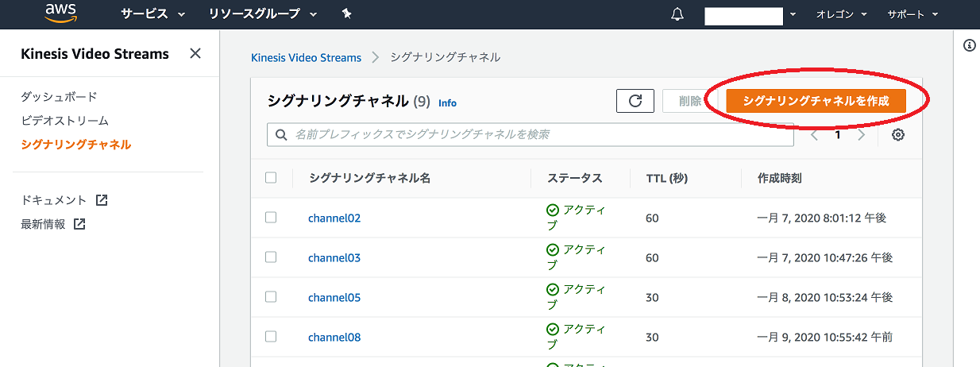Refresh the signaling channel list
Viewport: 980px width, 367px height.
pyautogui.click(x=635, y=101)
